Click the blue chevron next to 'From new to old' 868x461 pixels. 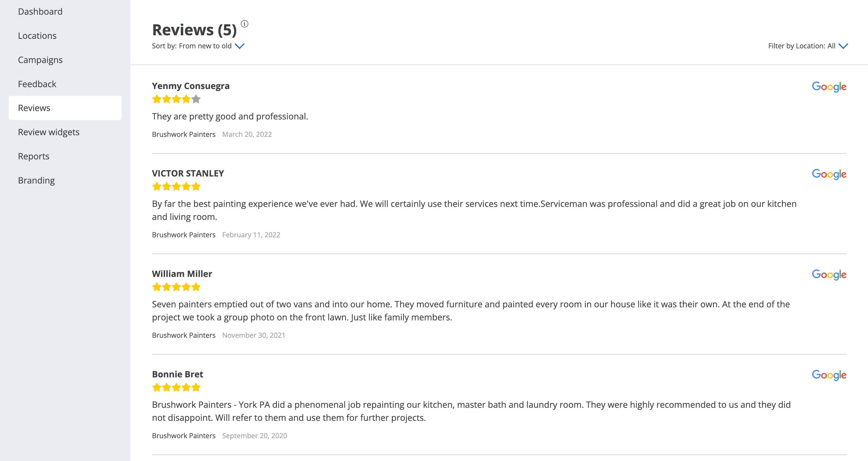pyautogui.click(x=240, y=46)
